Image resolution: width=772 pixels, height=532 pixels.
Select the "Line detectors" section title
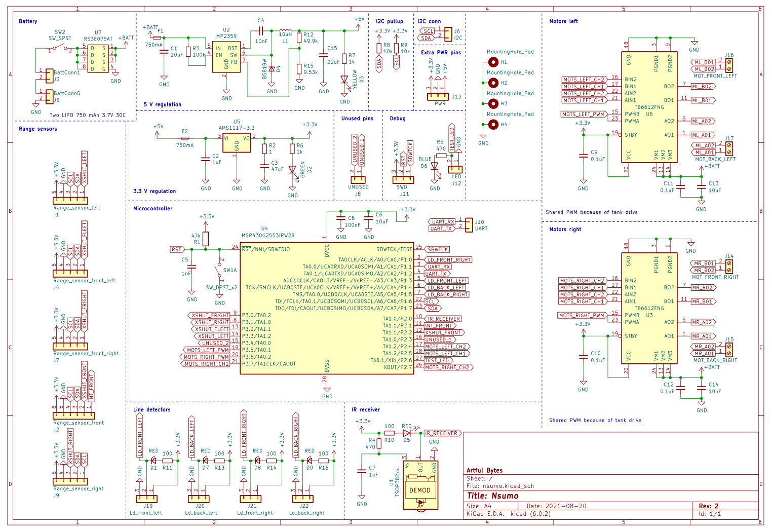(x=151, y=409)
